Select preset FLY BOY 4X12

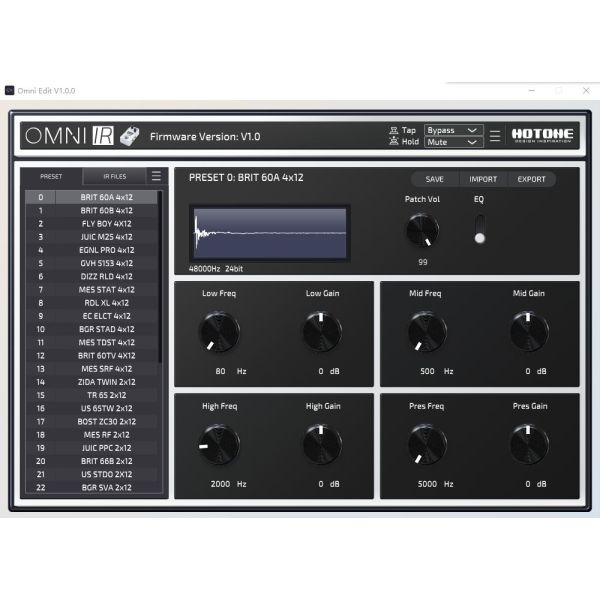click(92, 223)
